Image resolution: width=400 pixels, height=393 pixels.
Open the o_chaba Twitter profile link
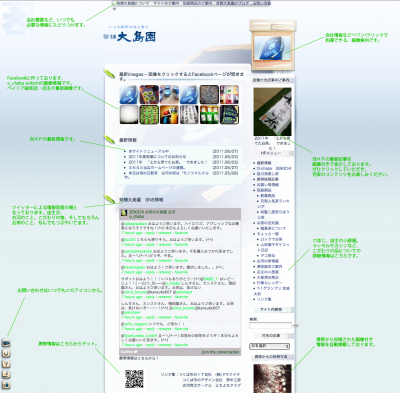[136, 216]
